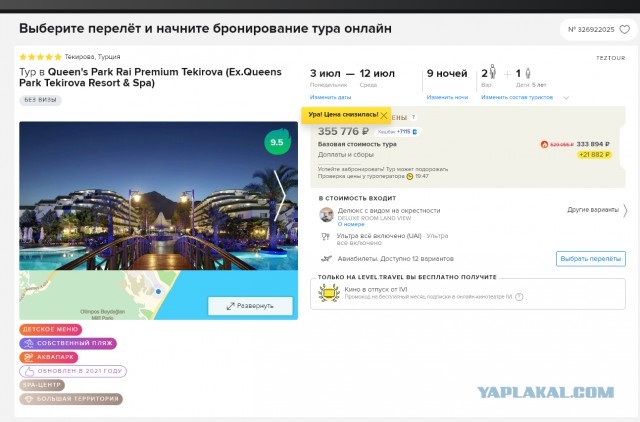Expand the hotel map with Развернуть
The height and width of the screenshot is (422, 640).
coord(250,306)
